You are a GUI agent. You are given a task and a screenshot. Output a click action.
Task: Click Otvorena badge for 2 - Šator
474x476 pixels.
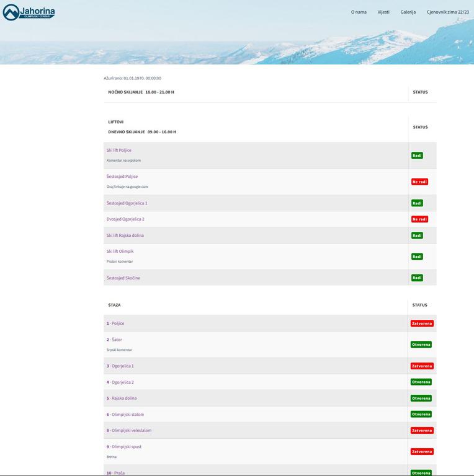pos(421,345)
